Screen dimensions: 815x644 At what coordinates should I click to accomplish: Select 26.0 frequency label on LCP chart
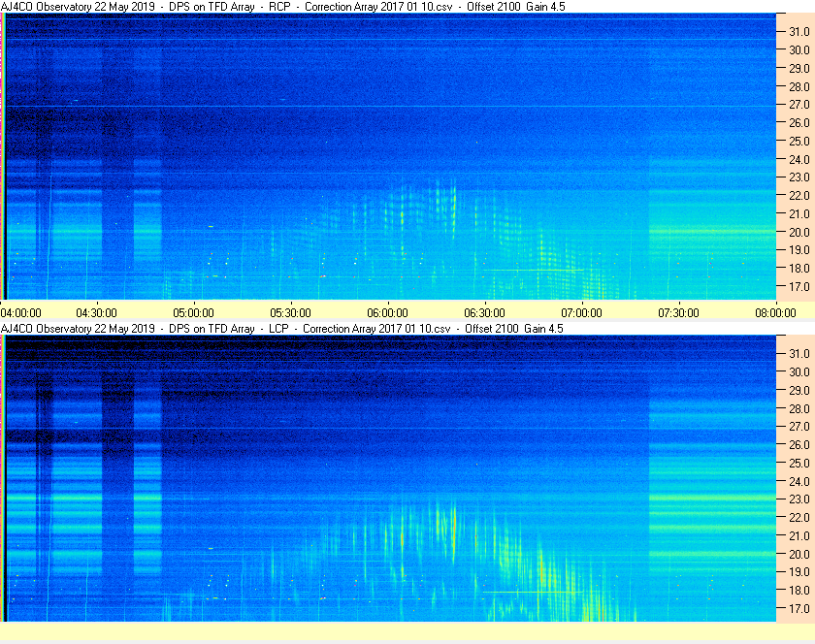tap(799, 444)
